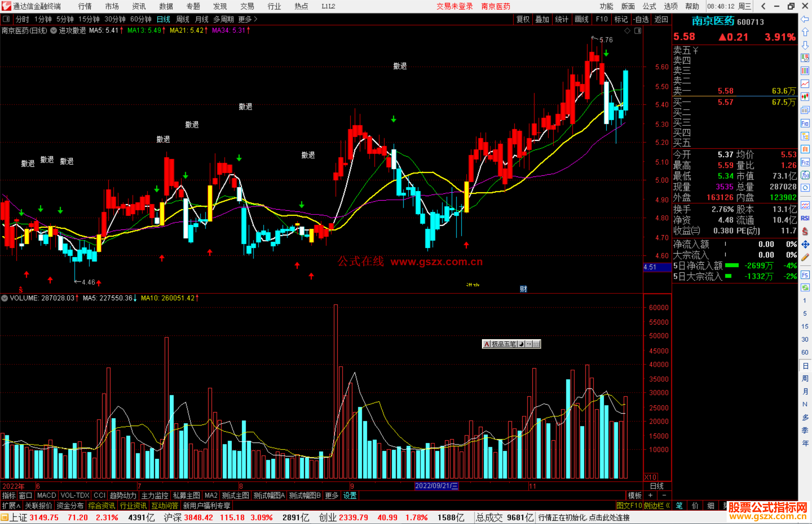Toggle the round button beside VOLUME label
The image size is (812, 524).
5,298
